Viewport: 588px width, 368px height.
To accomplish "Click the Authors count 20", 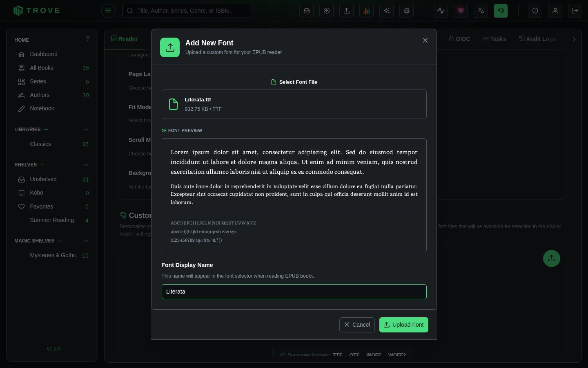I will (86, 95).
